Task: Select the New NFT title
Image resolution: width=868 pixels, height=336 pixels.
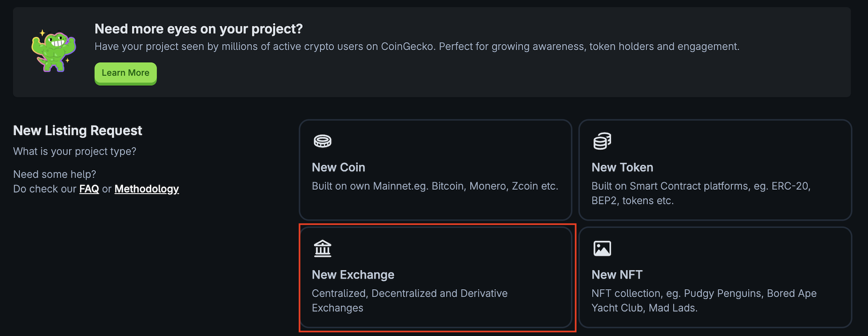Action: (617, 275)
